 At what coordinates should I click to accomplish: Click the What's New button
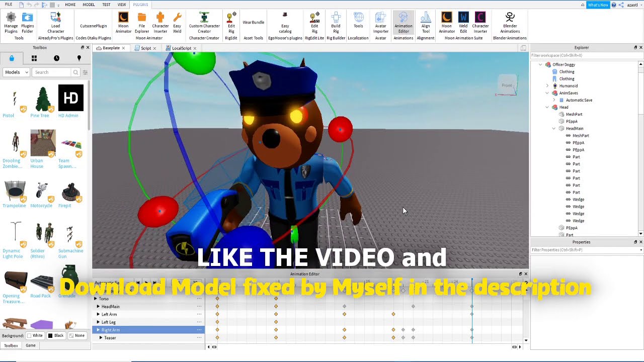(598, 5)
